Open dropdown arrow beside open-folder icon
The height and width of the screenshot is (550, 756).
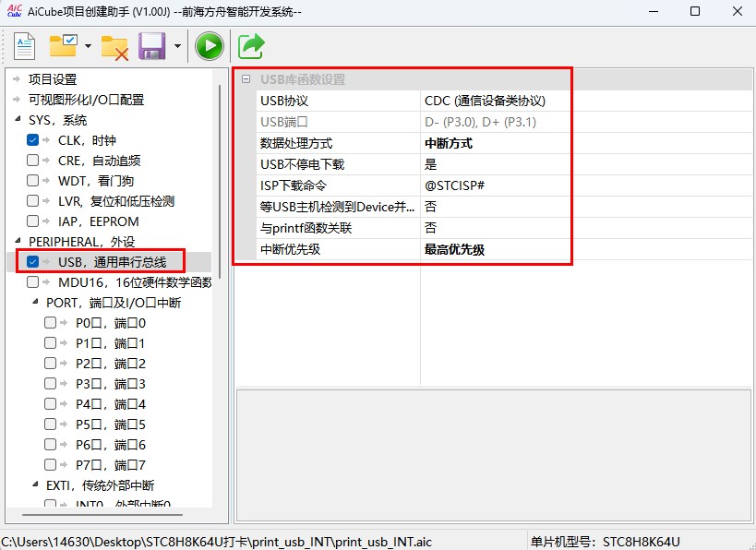click(x=88, y=46)
